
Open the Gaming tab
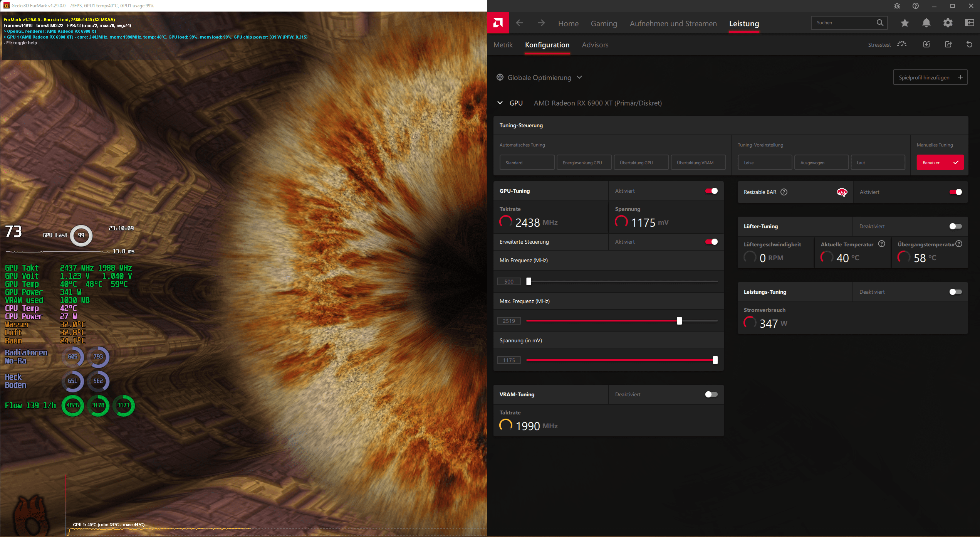click(x=604, y=24)
